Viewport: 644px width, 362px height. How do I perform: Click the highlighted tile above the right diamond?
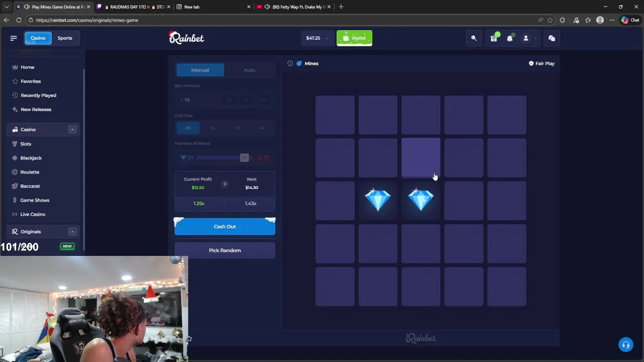[421, 158]
